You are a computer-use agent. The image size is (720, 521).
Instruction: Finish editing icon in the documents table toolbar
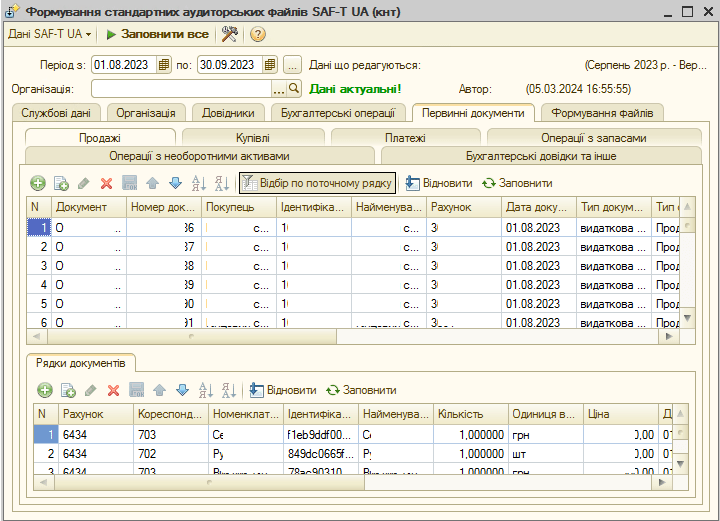(x=130, y=183)
